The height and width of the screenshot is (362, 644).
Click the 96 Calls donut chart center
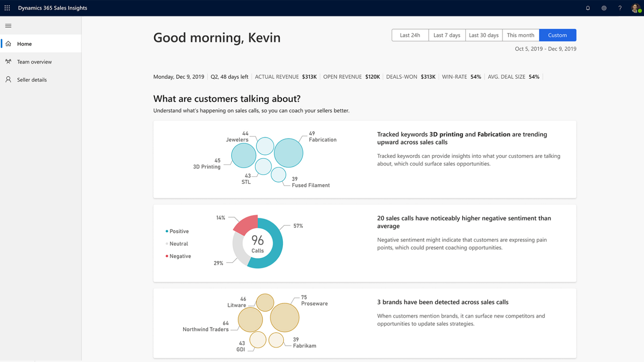(258, 243)
